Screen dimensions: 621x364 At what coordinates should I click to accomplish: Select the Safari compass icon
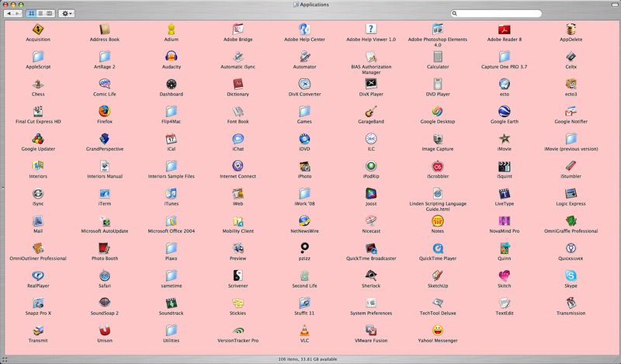(x=105, y=276)
